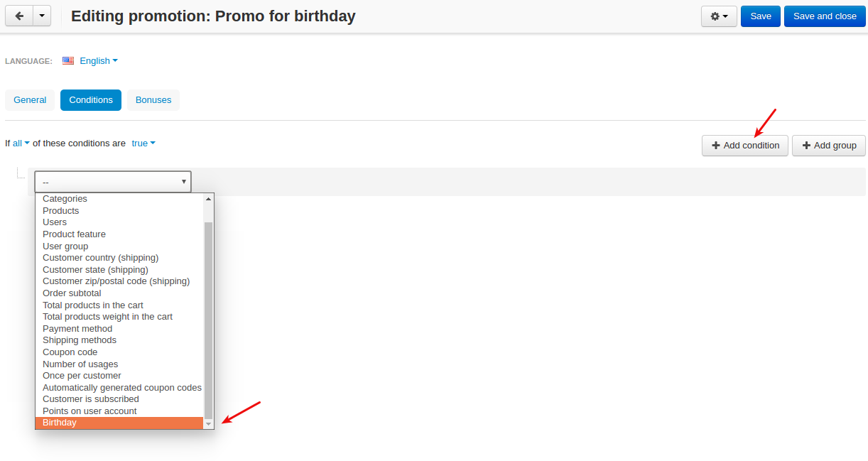Screen dimensions: 868x461
Task: Open the gear settings menu
Action: coord(719,16)
